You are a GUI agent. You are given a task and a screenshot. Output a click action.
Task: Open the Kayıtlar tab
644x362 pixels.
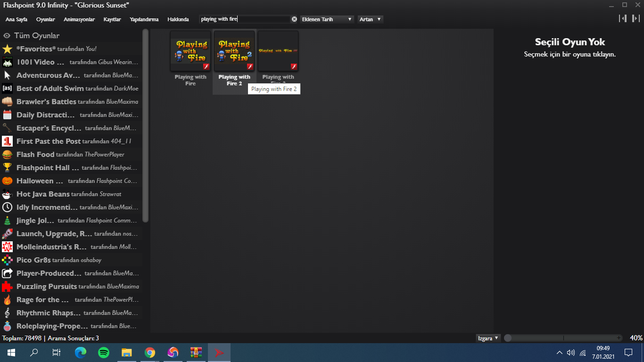coord(112,19)
